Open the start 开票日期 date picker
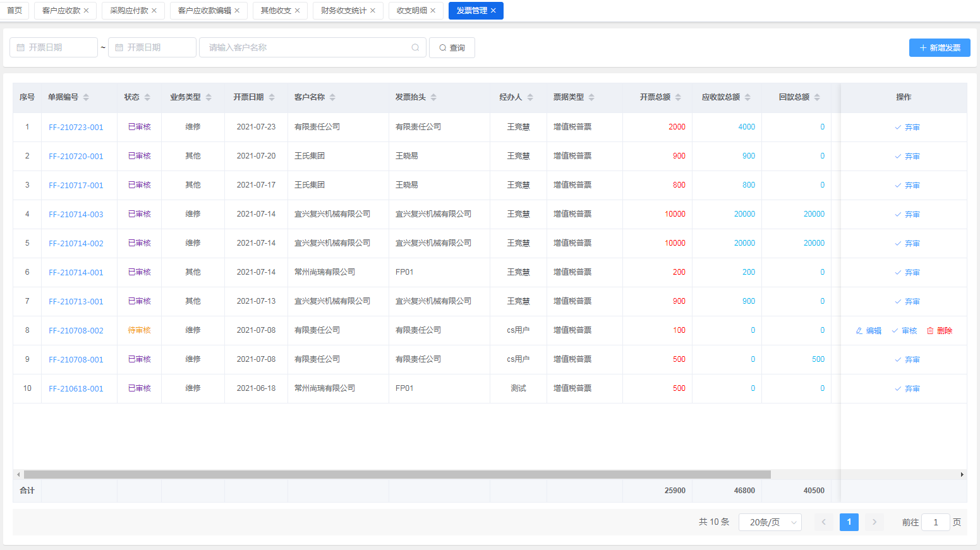 click(x=54, y=47)
